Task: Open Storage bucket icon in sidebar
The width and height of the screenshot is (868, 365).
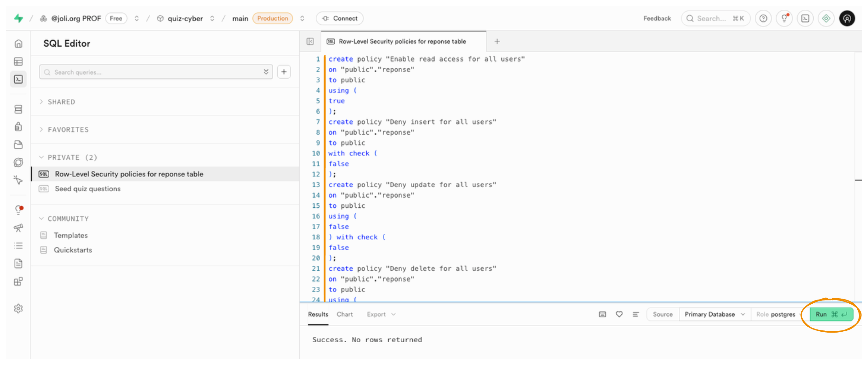Action: click(x=19, y=145)
